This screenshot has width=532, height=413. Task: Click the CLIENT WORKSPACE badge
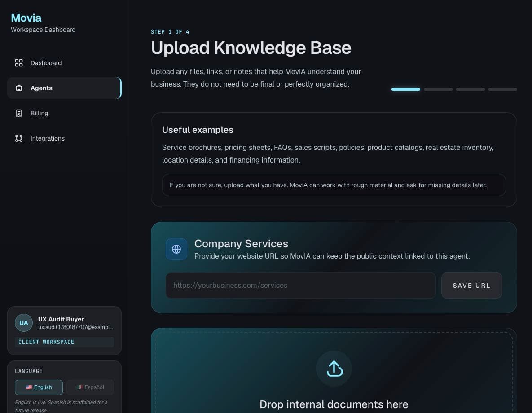[64, 342]
